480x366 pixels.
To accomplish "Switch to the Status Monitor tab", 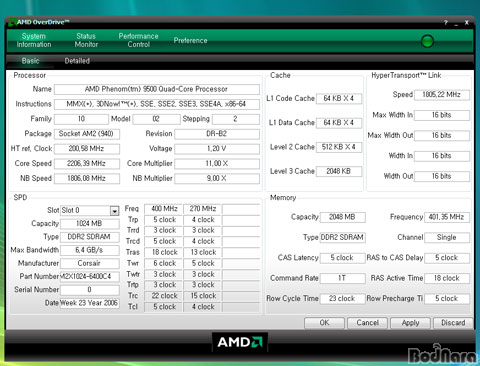I will tap(86, 40).
